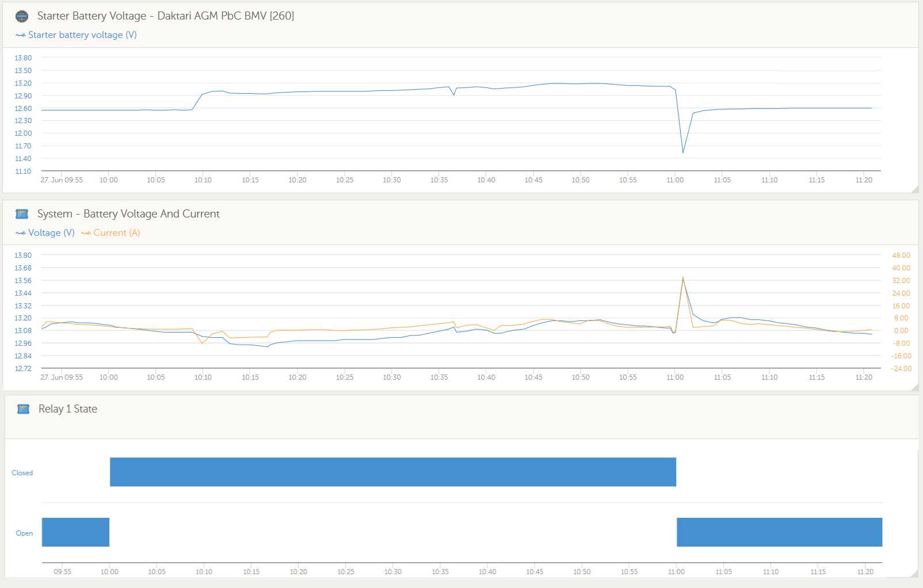
Task: Click the Open relay bar after 11:00
Action: coord(779,532)
